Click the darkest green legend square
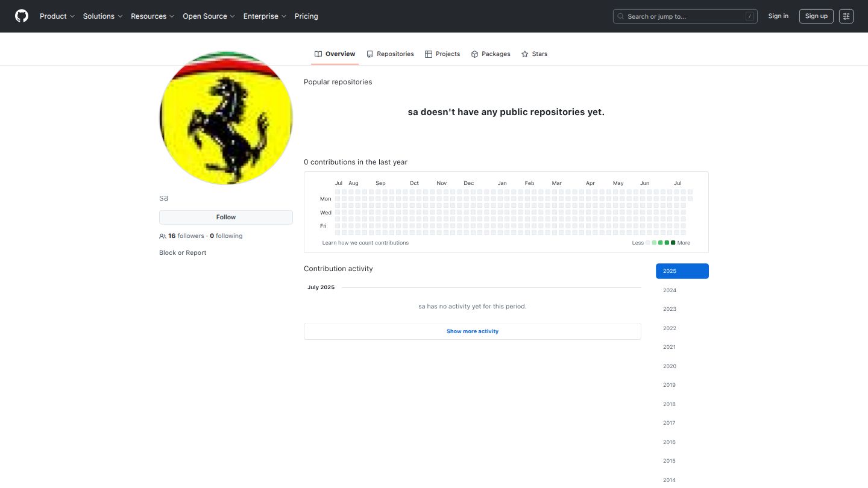The height and width of the screenshot is (488, 868). pyautogui.click(x=673, y=243)
